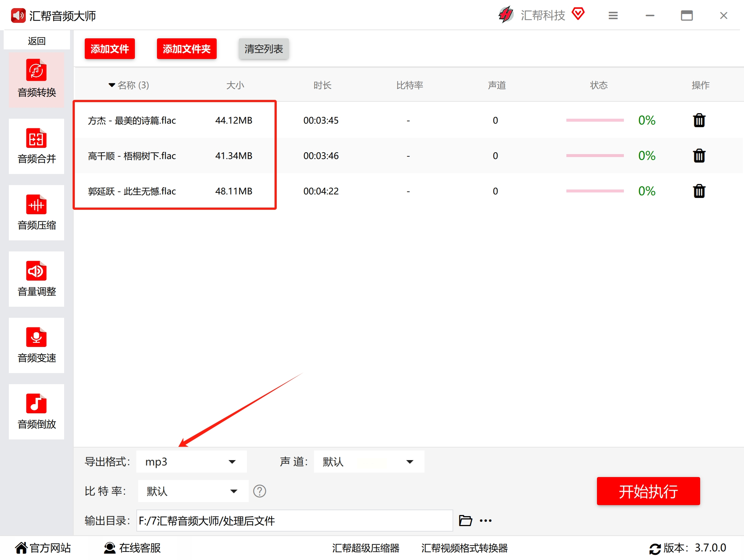Click the 添加文件 add file button
The height and width of the screenshot is (560, 744).
tap(109, 49)
